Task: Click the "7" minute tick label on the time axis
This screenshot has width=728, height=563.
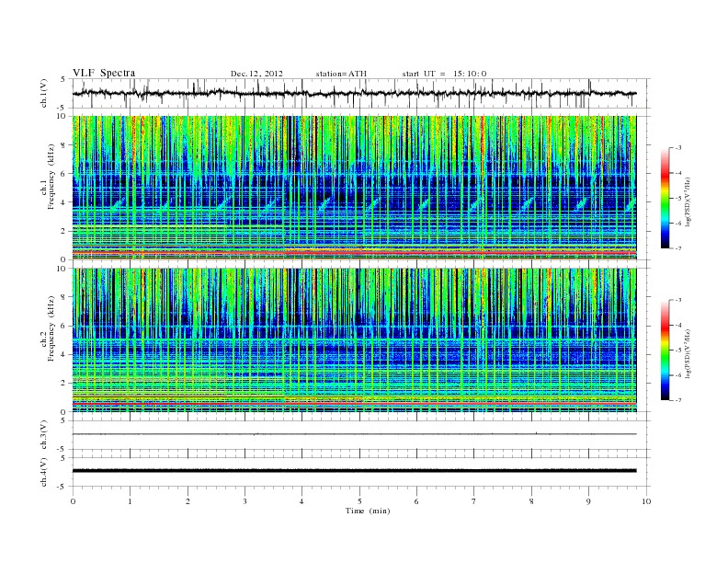Action: point(474,501)
